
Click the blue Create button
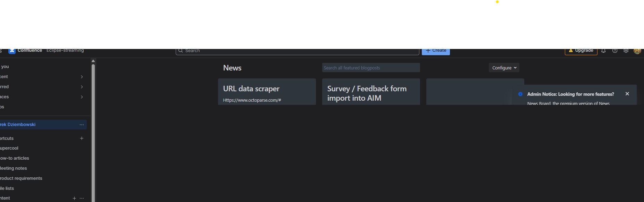(436, 51)
